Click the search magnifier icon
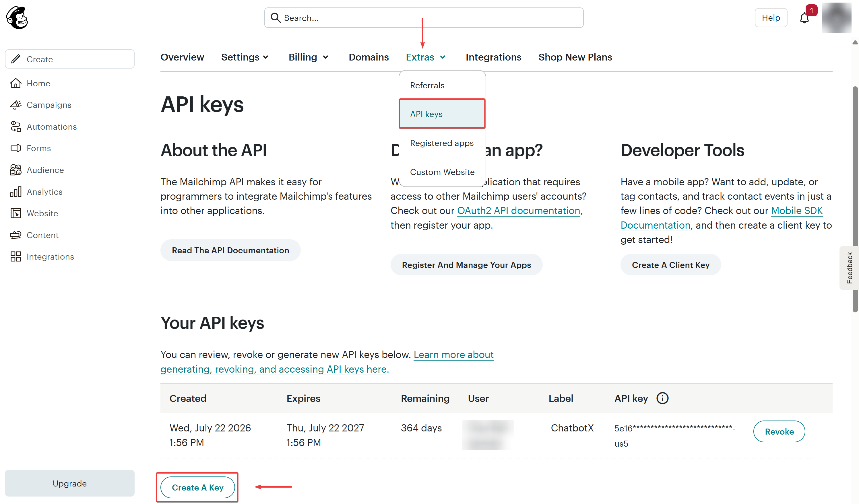859x504 pixels. point(276,18)
